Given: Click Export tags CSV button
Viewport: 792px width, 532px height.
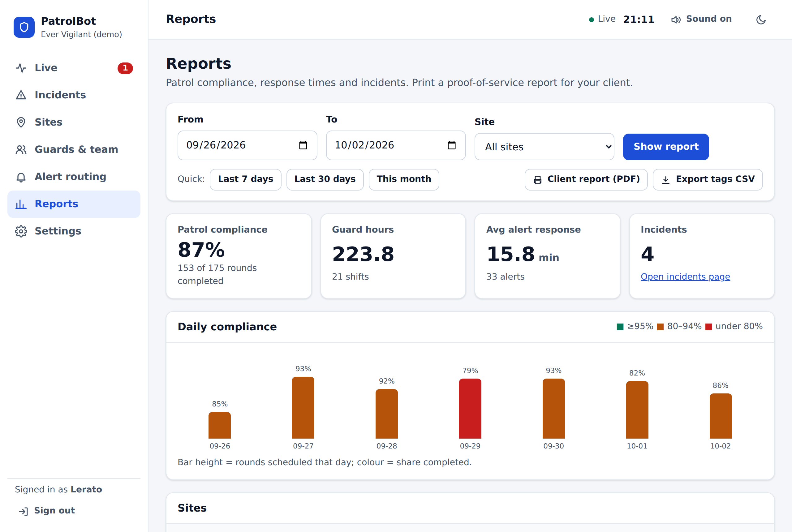Looking at the screenshot, I should (x=708, y=179).
